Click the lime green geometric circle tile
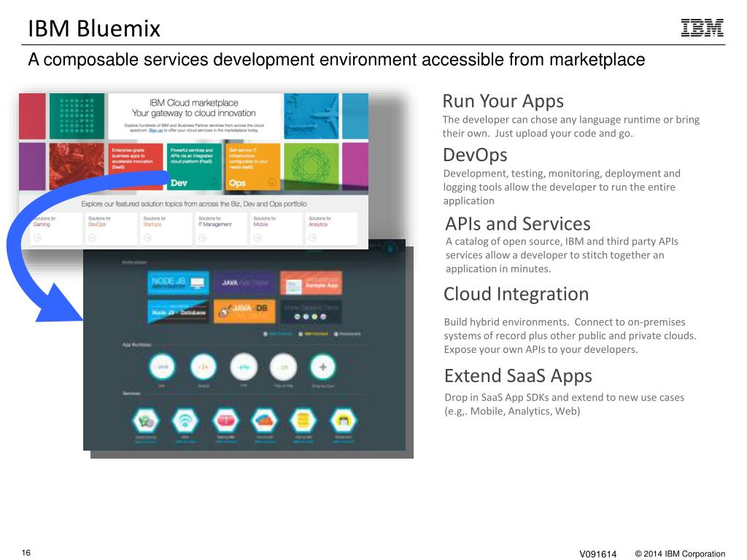Viewport: 747px width, 560px height. click(x=311, y=166)
